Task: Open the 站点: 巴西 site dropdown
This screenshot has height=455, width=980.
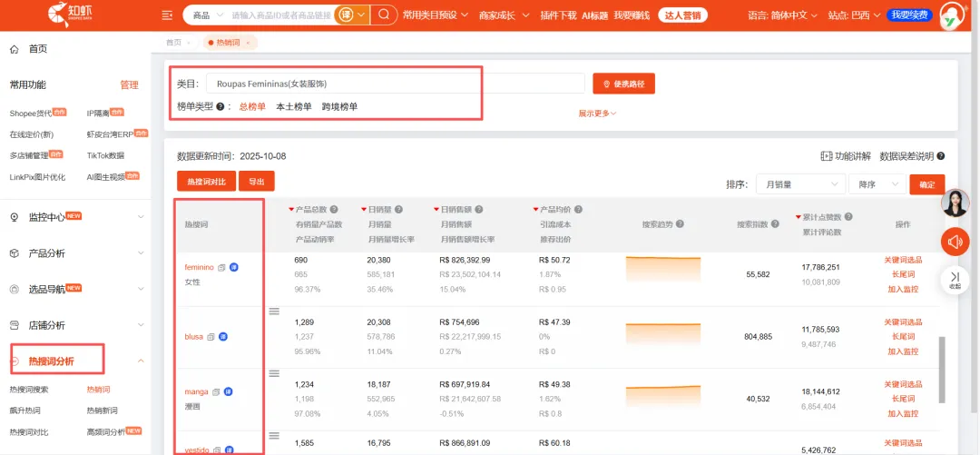Action: pos(855,15)
